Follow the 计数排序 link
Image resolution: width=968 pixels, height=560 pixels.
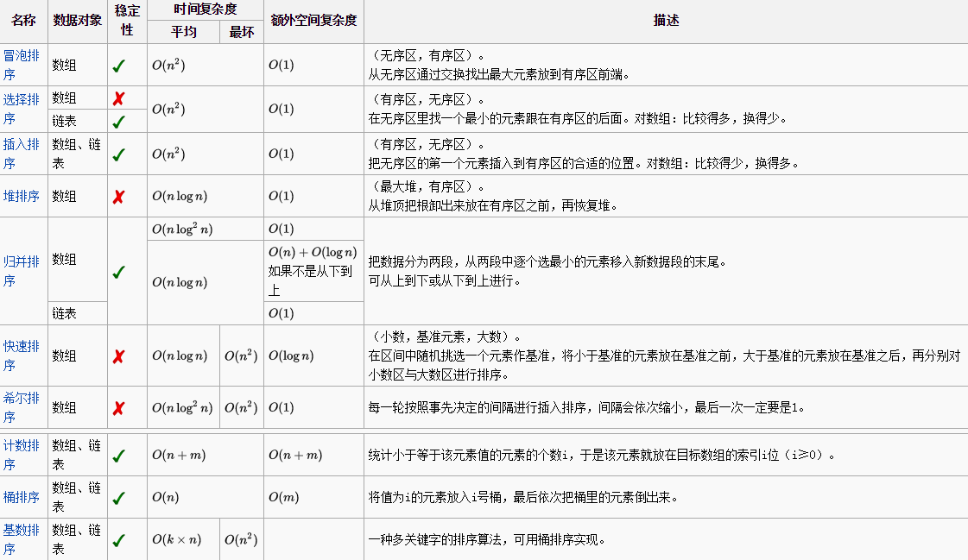click(x=21, y=455)
